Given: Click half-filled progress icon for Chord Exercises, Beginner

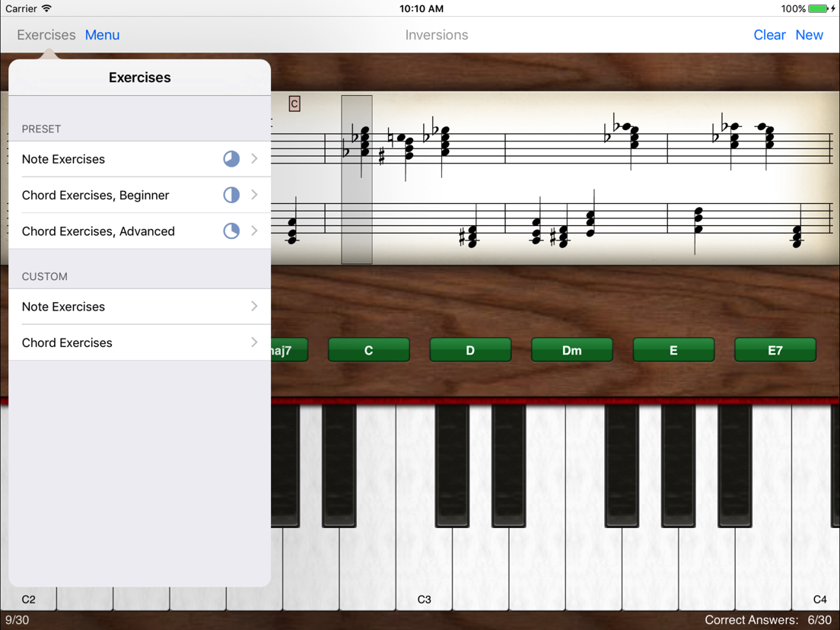Looking at the screenshot, I should [x=231, y=195].
